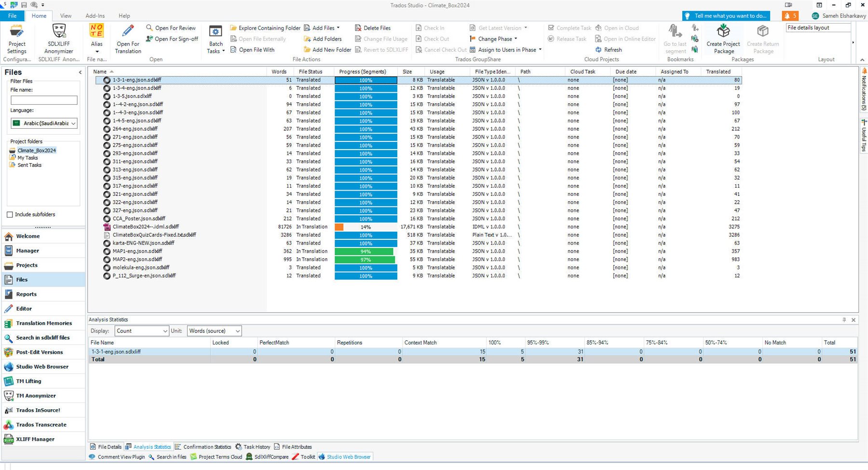Open Trados InSource! view
This screenshot has height=470, width=868.
tap(43, 410)
